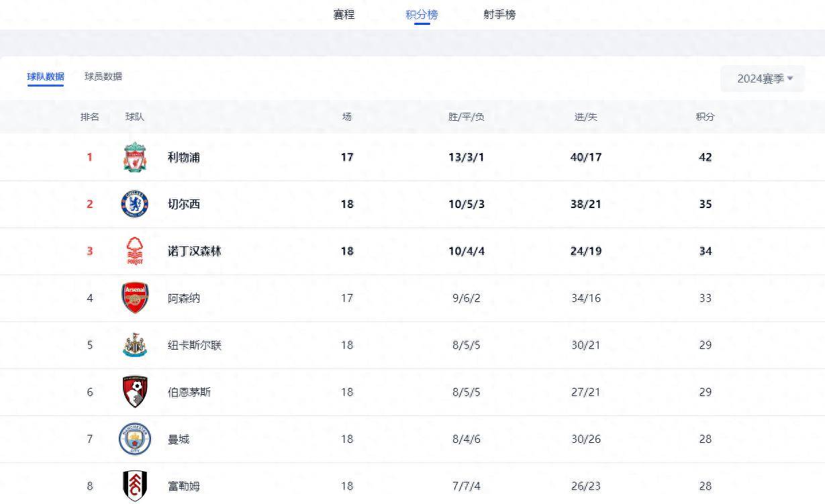The image size is (825, 504).
Task: Select the Nottingham Forest crest icon
Action: (x=135, y=251)
